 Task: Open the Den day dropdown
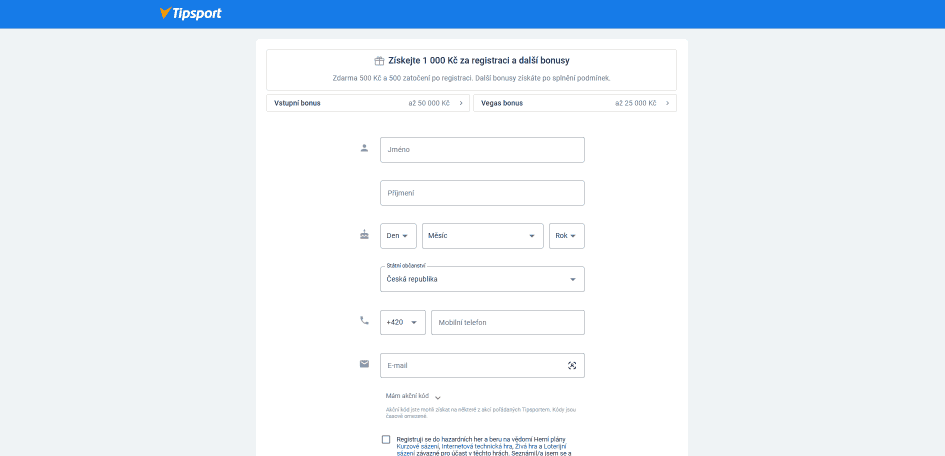[398, 236]
